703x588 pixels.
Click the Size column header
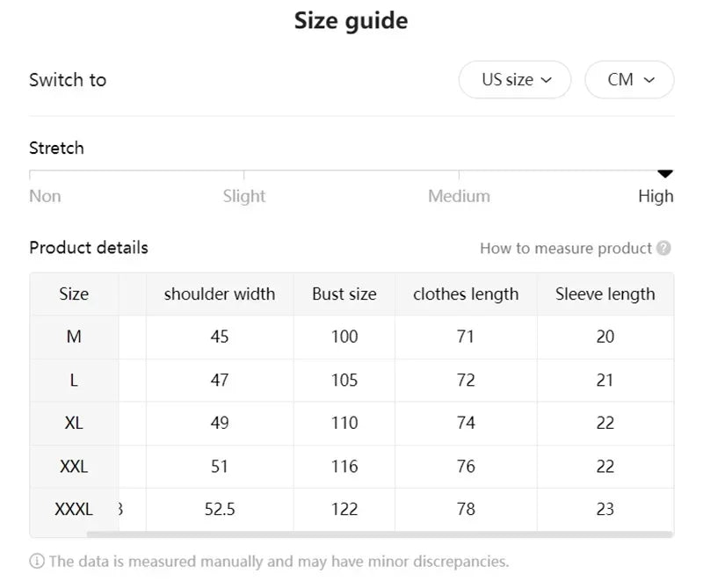tap(74, 294)
